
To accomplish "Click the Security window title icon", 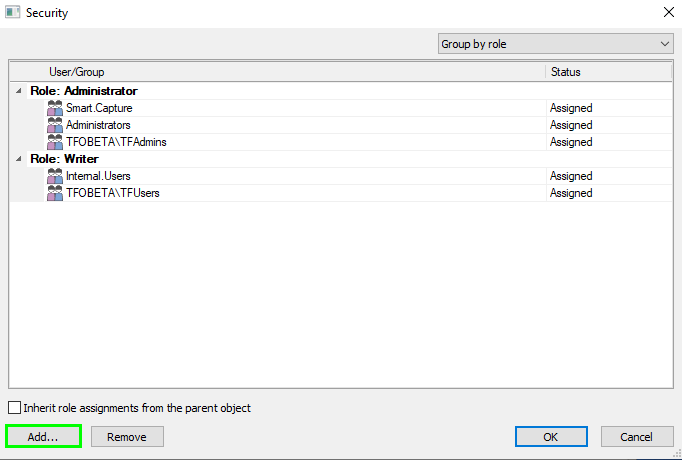I will pos(12,12).
